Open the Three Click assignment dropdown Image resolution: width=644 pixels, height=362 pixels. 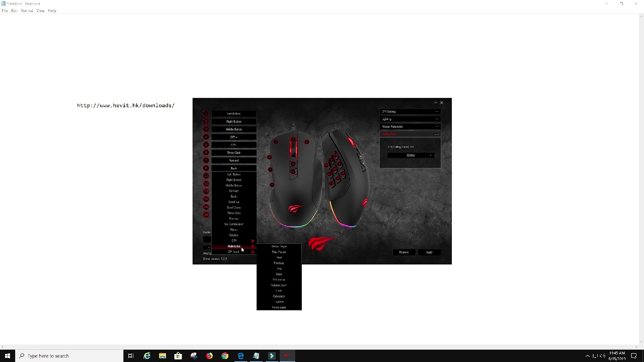click(x=234, y=152)
